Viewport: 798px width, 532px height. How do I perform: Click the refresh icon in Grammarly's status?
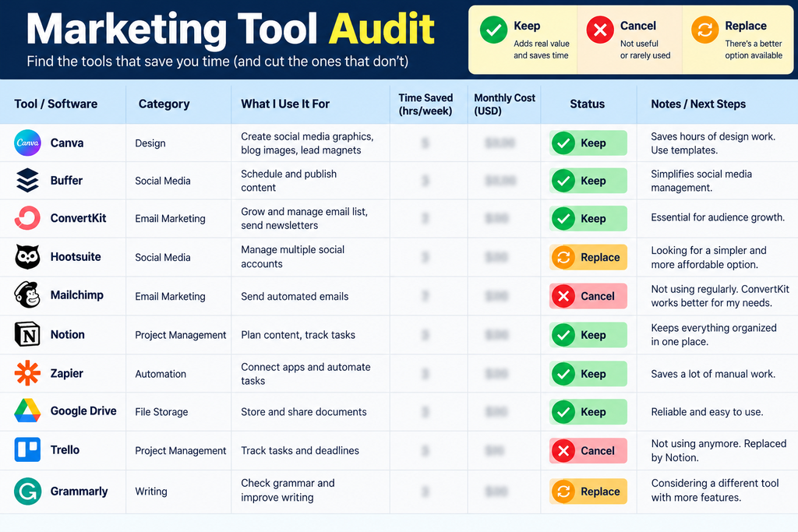pyautogui.click(x=563, y=491)
